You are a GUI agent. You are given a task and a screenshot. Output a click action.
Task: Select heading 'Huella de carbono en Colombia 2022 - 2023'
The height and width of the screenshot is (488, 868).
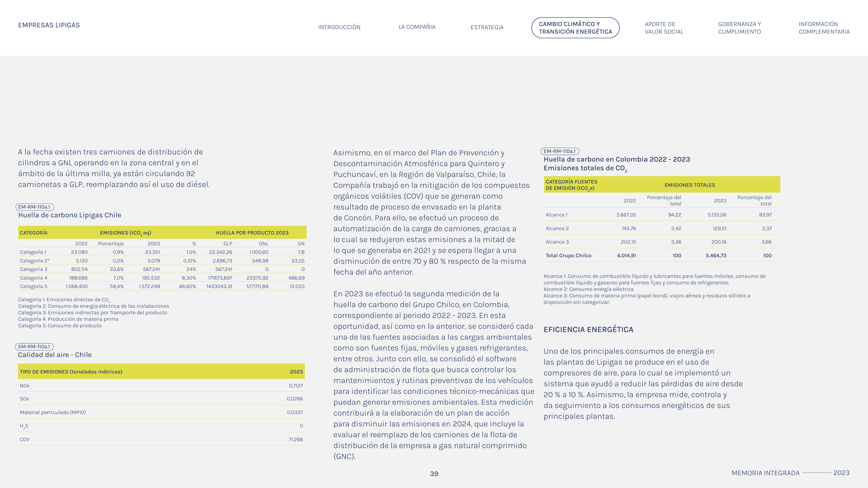617,159
